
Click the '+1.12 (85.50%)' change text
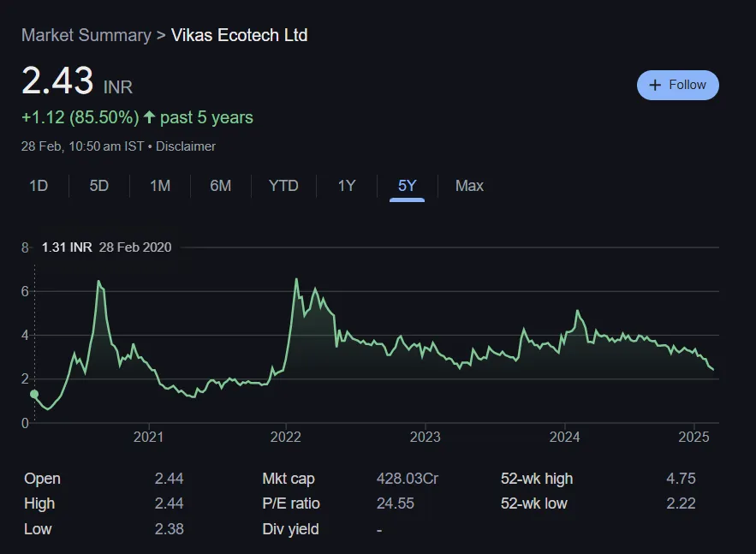point(80,117)
